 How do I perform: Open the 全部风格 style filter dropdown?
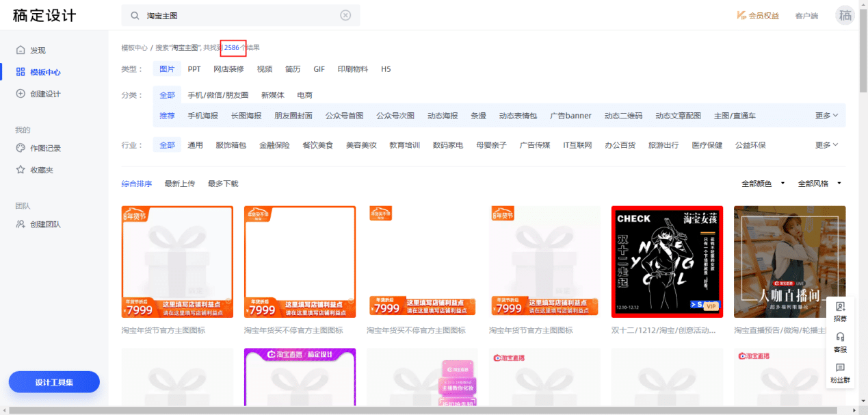[x=819, y=184]
